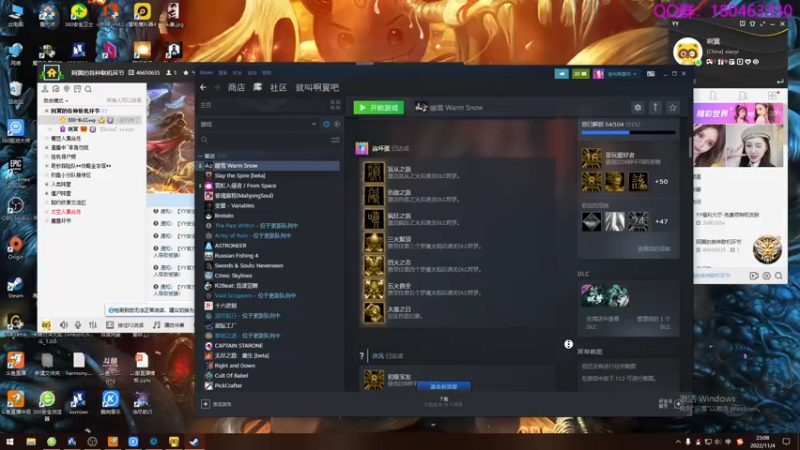Click the achievements progress bar 54/104

tap(628, 133)
